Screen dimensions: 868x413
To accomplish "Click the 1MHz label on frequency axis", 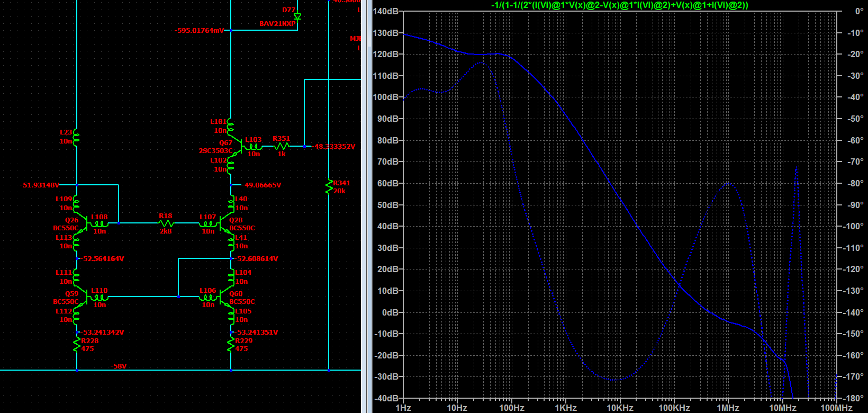I will 728,408.
